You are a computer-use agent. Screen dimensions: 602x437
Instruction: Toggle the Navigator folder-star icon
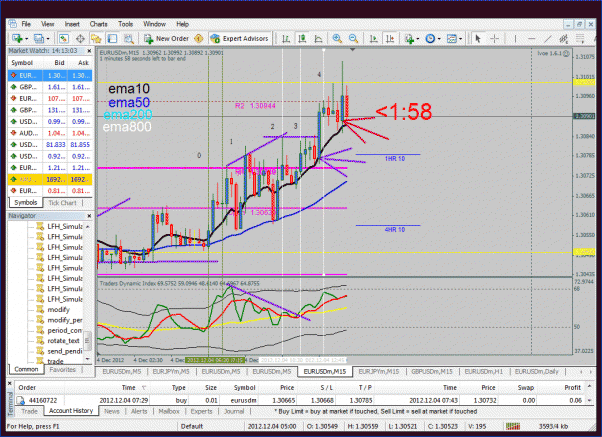click(x=96, y=38)
